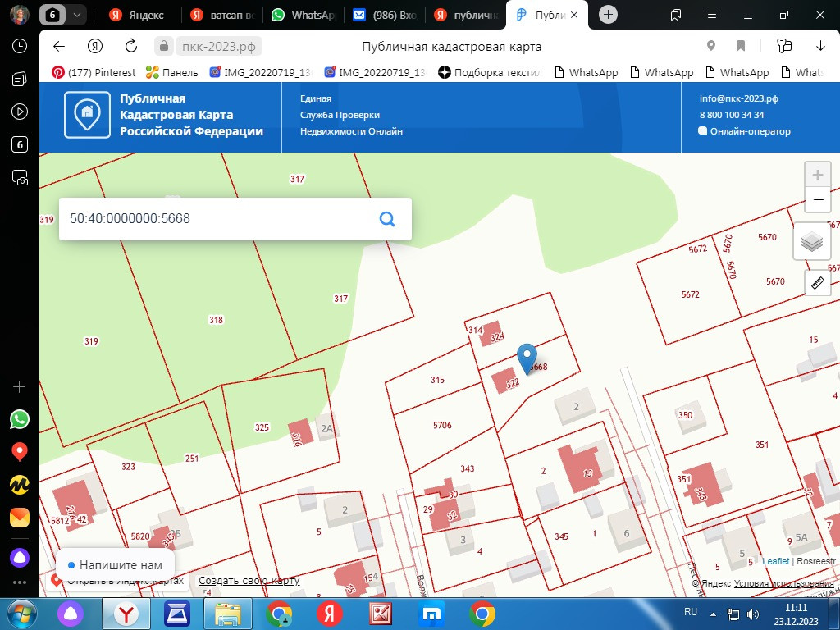This screenshot has height=630, width=840.
Task: Click parcel label 325 on the map
Action: tap(262, 427)
